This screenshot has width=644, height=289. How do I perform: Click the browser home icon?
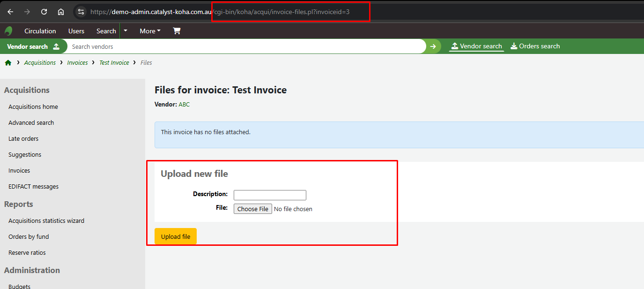pyautogui.click(x=61, y=12)
